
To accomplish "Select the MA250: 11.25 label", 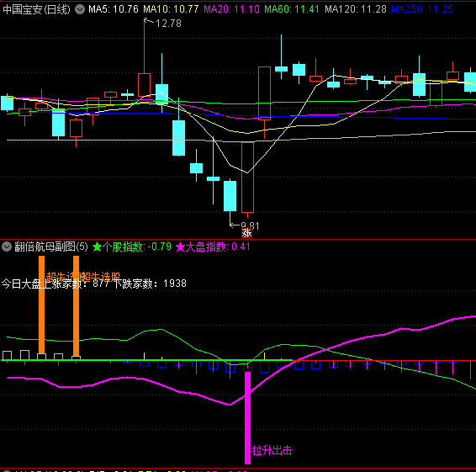I will (x=422, y=9).
